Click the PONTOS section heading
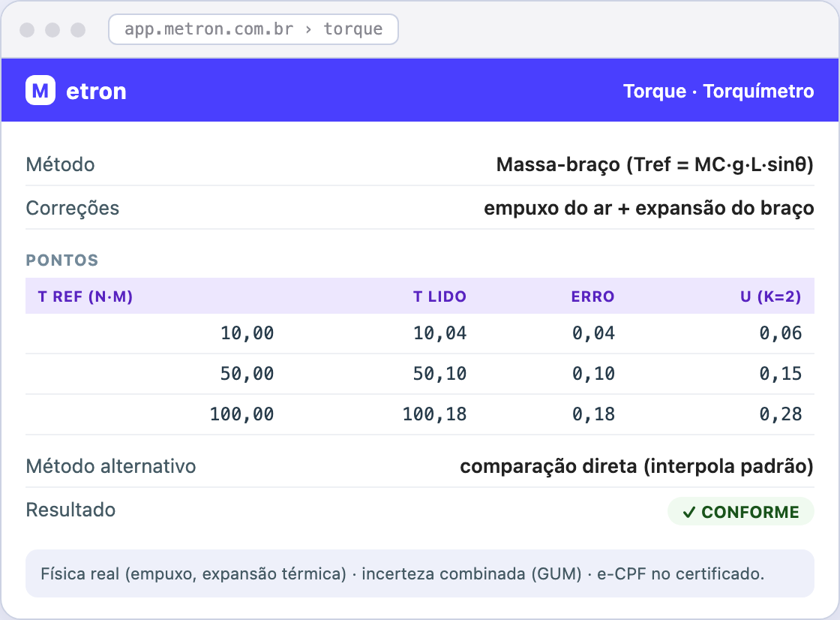This screenshot has height=620, width=840. click(x=62, y=260)
